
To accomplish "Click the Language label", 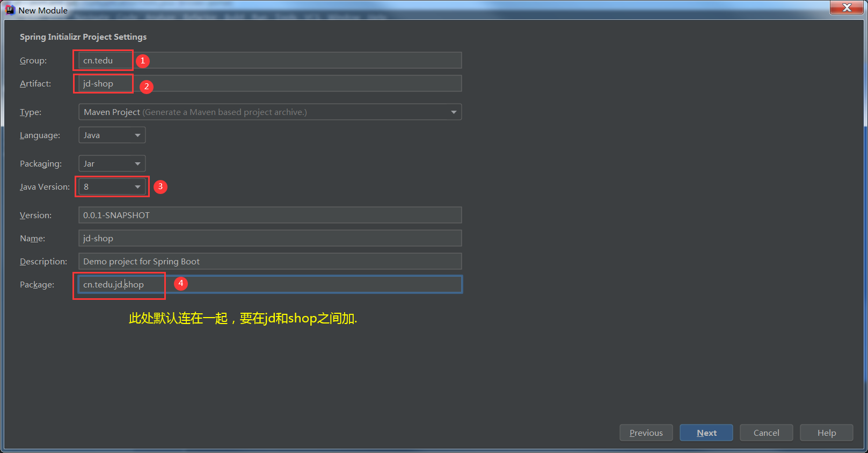I will pyautogui.click(x=40, y=135).
